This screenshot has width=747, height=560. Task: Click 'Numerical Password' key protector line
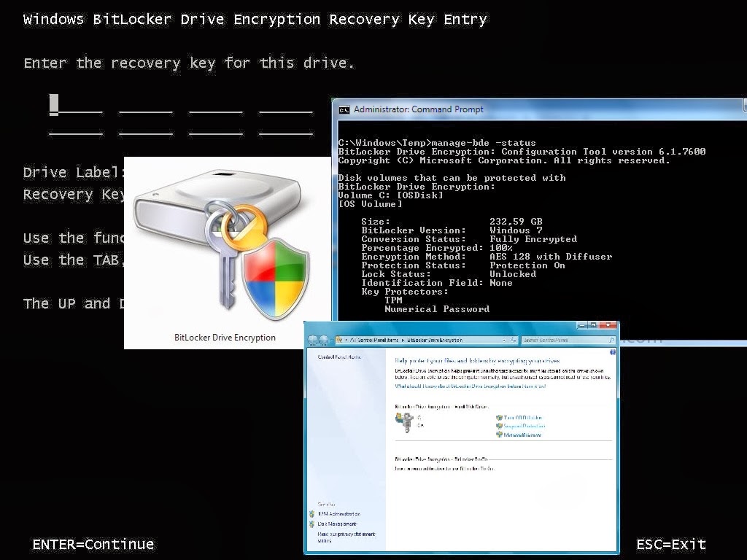tap(437, 309)
